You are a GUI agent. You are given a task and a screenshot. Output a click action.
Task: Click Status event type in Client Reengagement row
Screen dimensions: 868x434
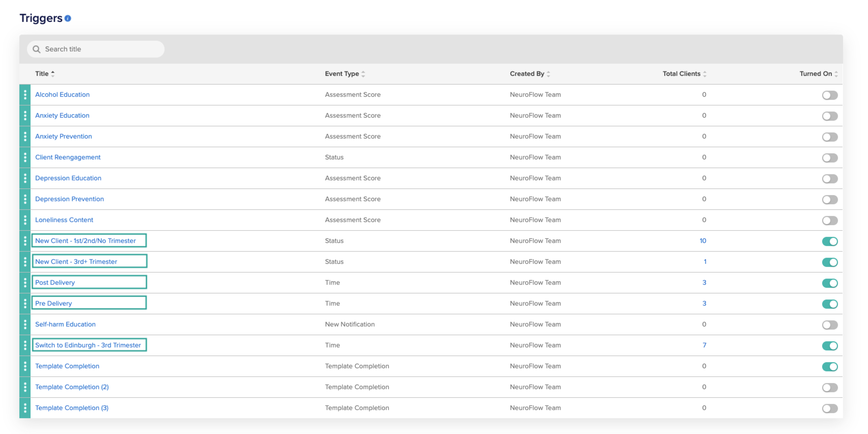[x=334, y=157]
